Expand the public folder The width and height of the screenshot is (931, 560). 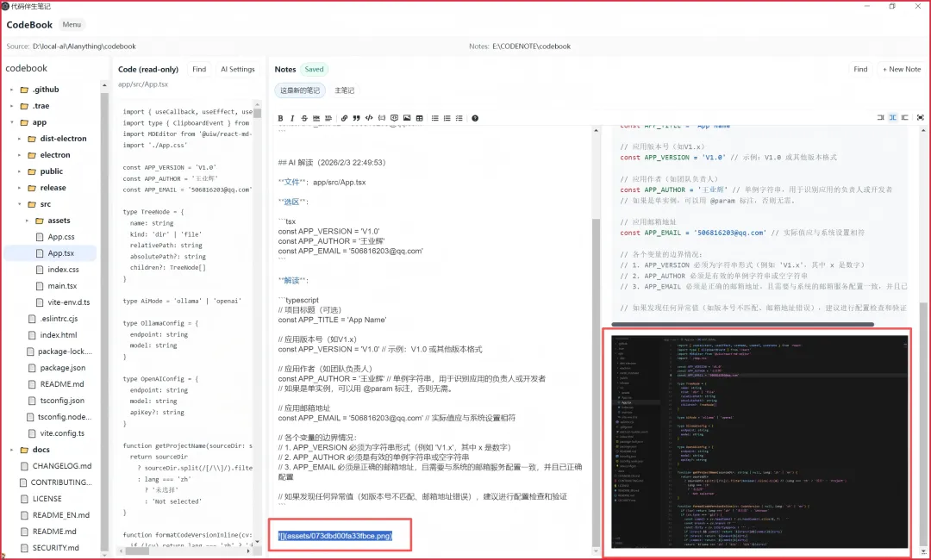[19, 171]
